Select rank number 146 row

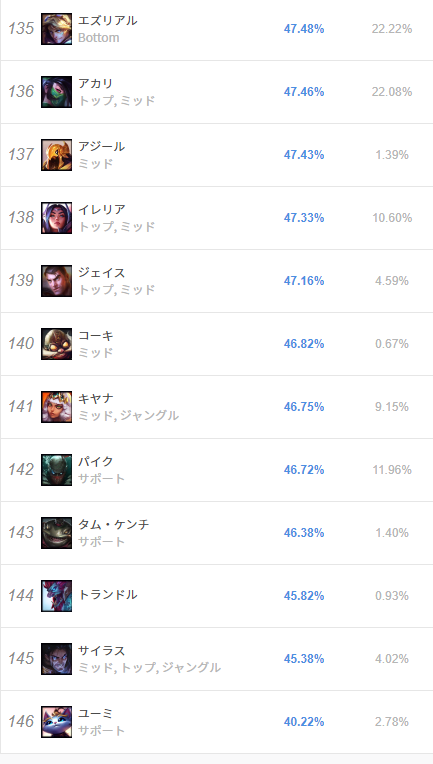tap(216, 722)
